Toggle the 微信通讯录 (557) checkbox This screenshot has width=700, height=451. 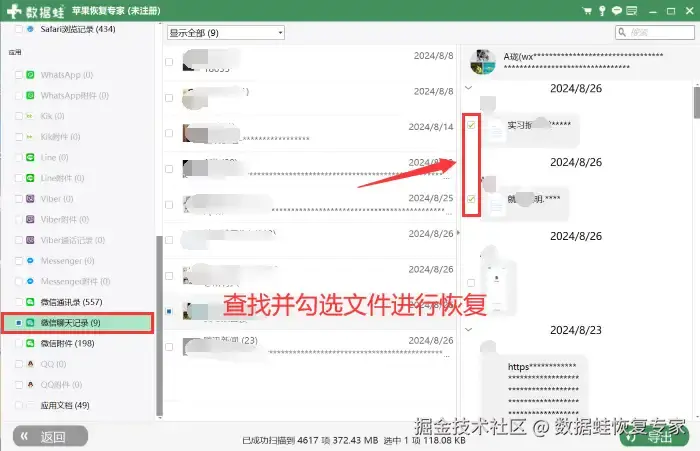(19, 302)
